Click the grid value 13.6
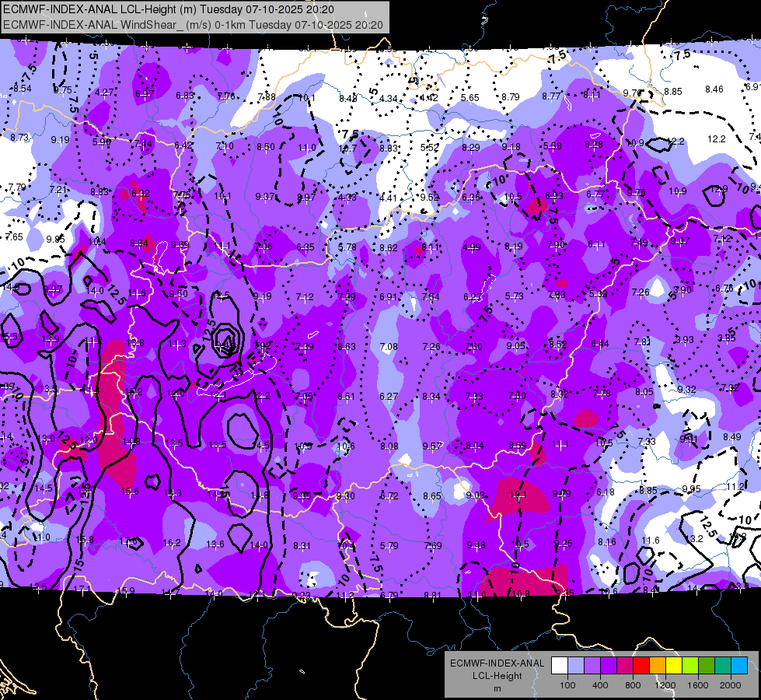This screenshot has height=700, width=761. click(215, 544)
